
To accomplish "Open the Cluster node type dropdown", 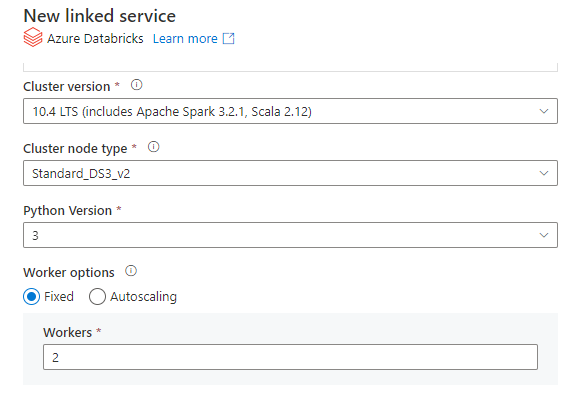I will (290, 173).
